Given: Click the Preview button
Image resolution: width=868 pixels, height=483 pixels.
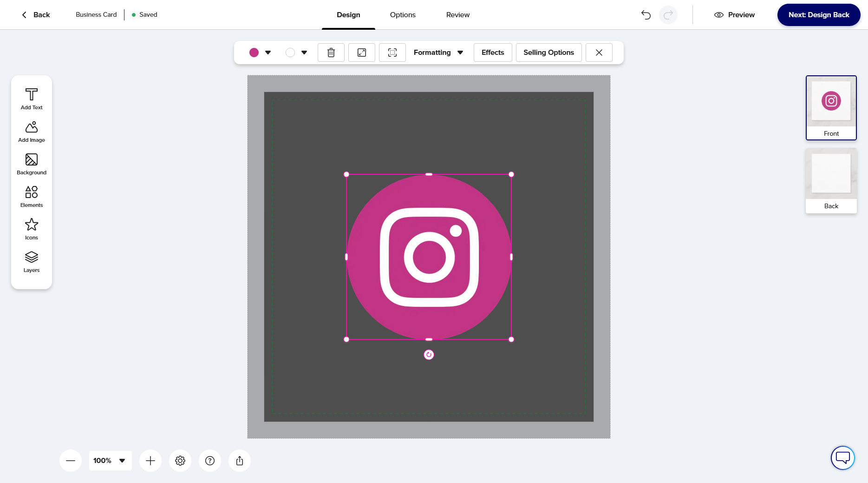Looking at the screenshot, I should point(734,15).
